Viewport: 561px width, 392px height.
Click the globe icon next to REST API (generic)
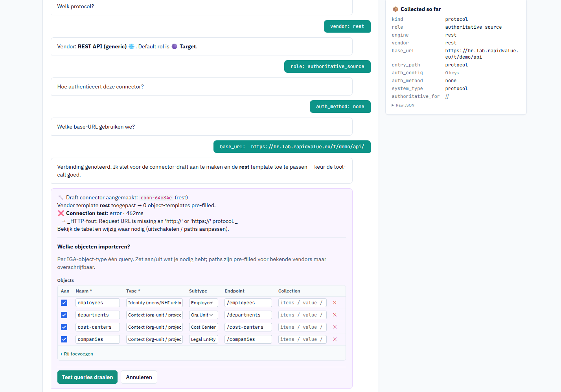pos(131,46)
